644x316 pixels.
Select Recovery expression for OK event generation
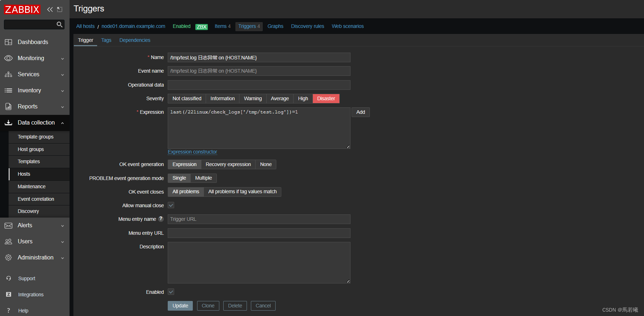click(x=228, y=164)
